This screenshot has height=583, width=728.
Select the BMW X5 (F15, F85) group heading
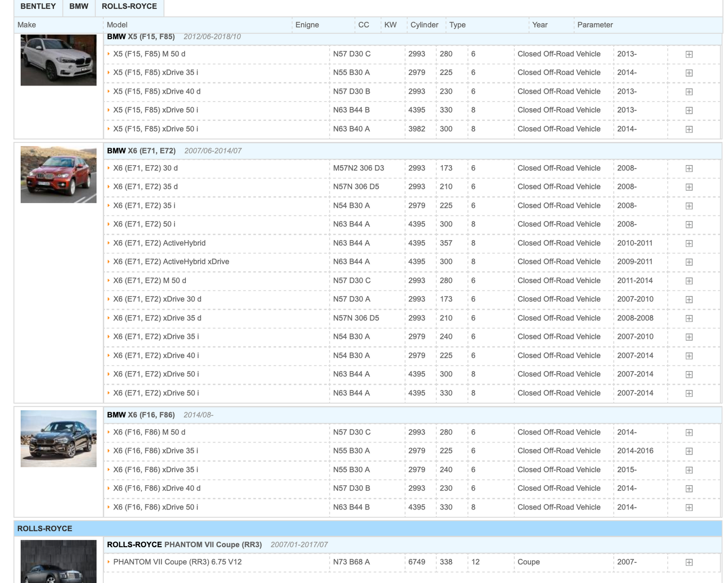point(141,37)
